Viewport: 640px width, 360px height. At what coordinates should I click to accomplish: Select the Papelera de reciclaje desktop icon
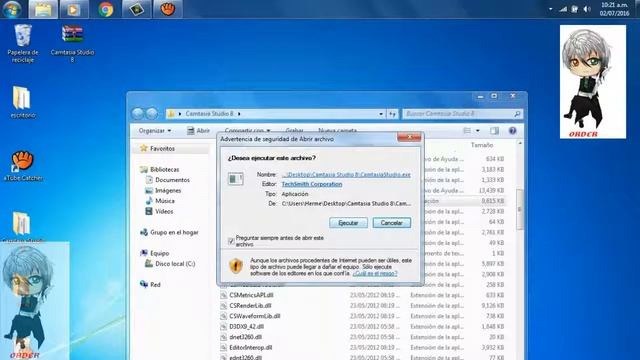point(23,43)
